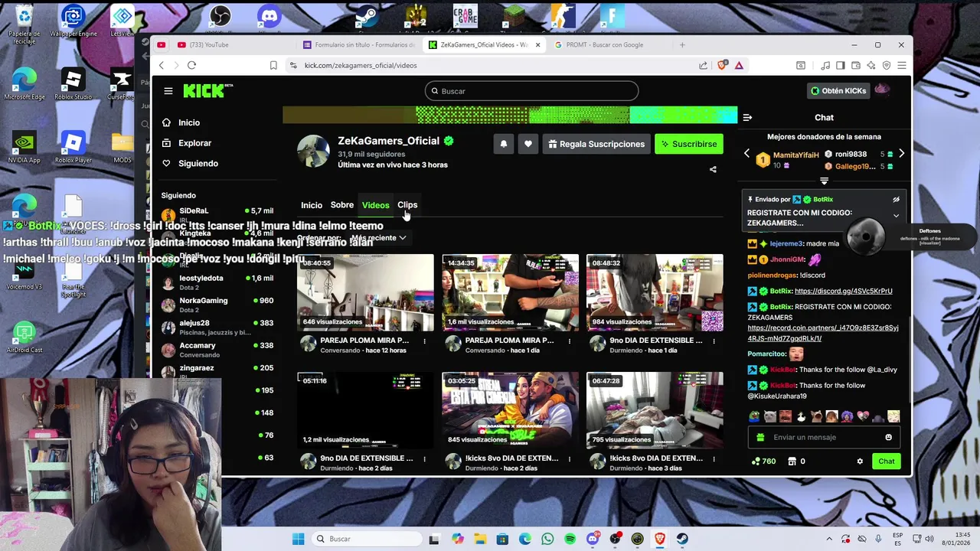Collapse the chat panel with the arrow icon

(747, 117)
